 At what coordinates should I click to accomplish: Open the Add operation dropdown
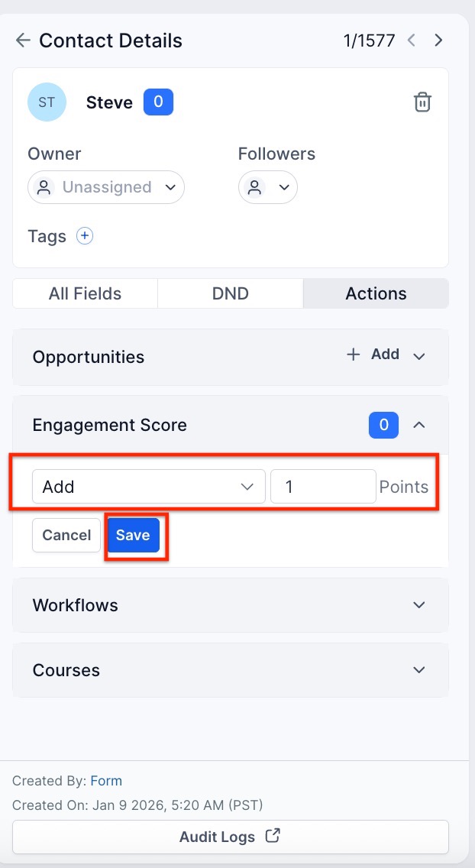point(148,487)
